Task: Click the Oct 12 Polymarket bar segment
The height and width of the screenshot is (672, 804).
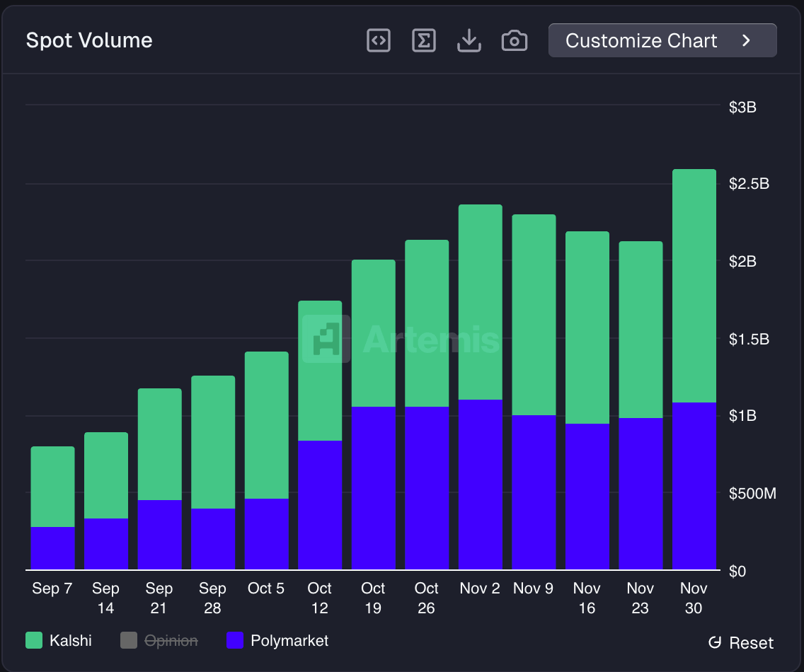Action: click(x=320, y=505)
